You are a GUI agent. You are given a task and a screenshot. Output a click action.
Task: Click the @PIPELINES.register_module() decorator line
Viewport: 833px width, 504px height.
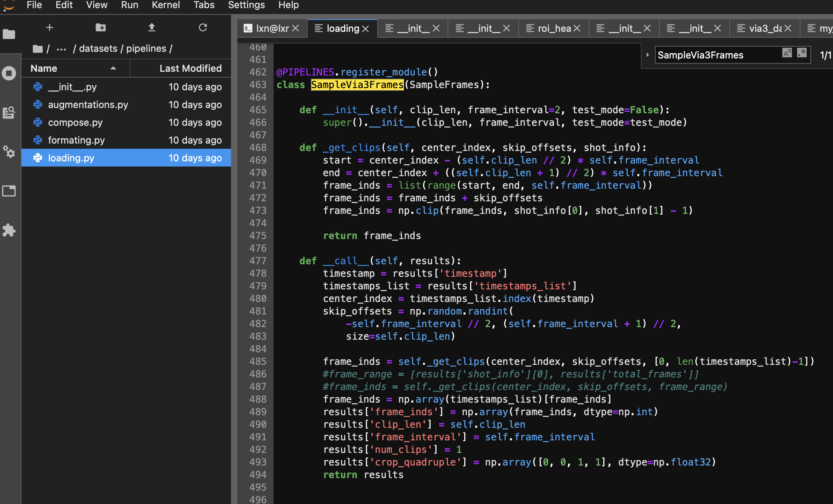(x=357, y=72)
